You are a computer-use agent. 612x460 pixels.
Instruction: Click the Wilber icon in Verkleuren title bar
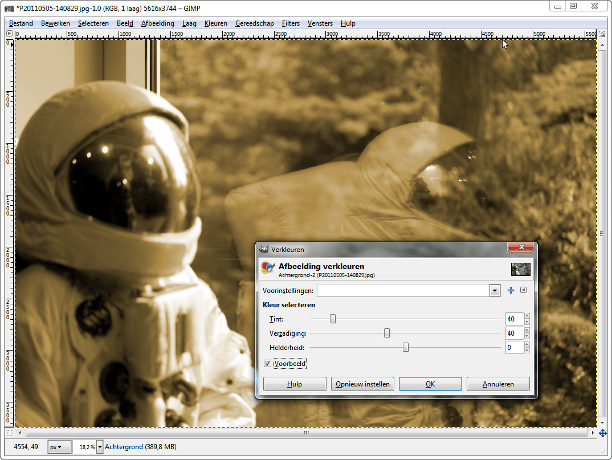[x=263, y=249]
